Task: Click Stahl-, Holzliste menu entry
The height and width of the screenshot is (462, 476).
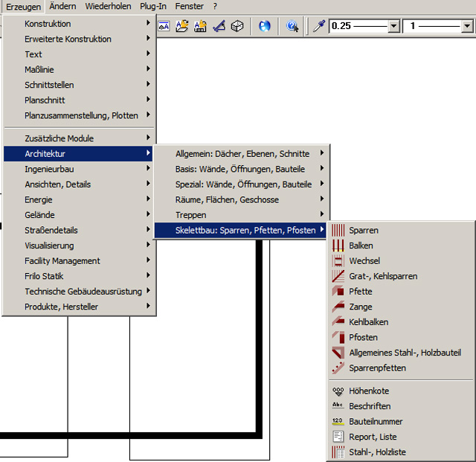Action: [x=377, y=452]
